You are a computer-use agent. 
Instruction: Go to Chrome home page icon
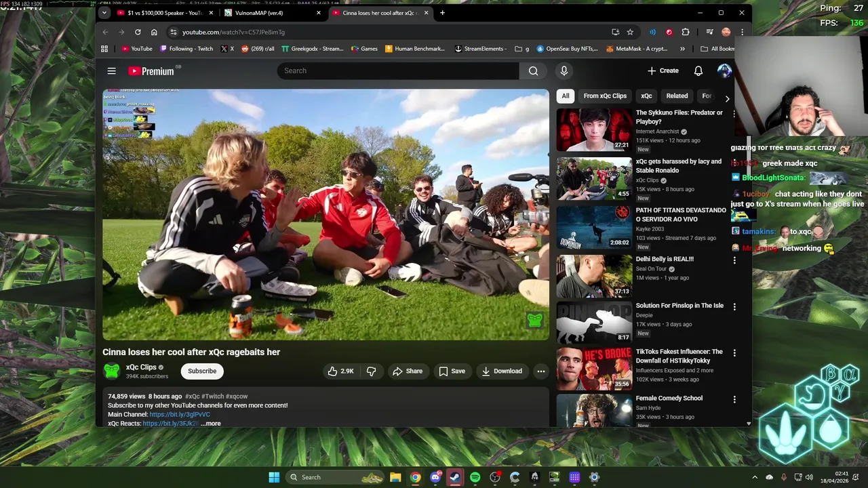point(154,32)
